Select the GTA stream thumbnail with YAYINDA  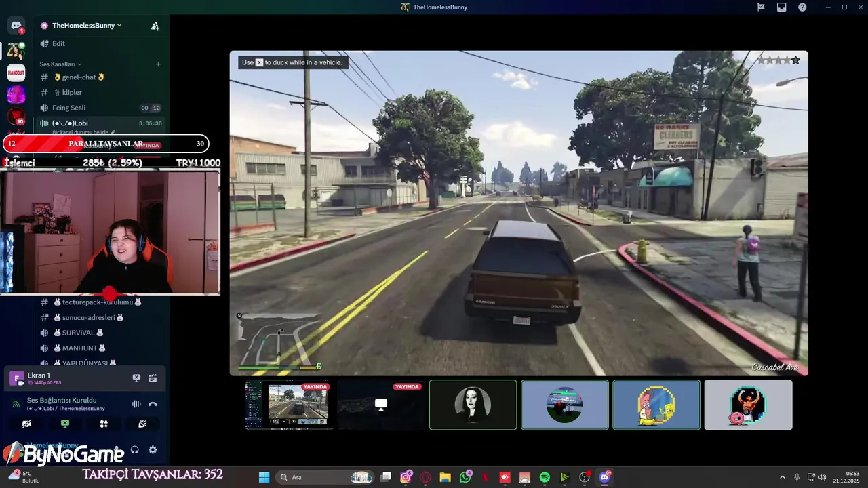click(290, 405)
